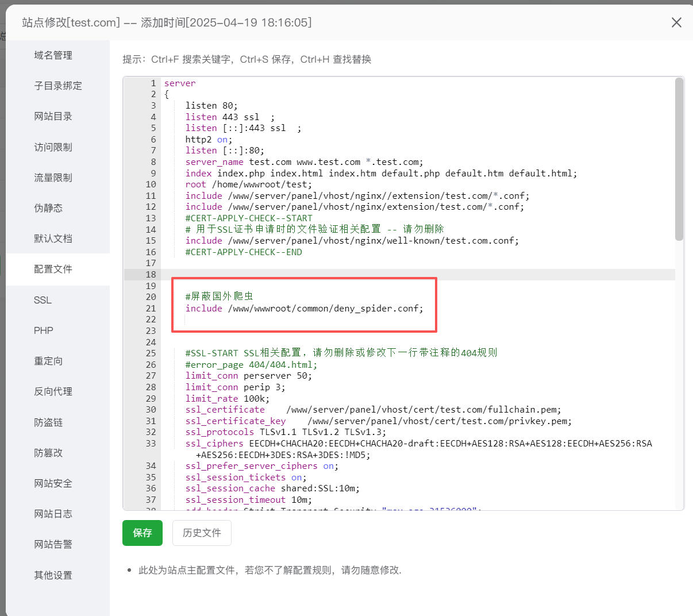
Task: Click the ssl_session_cache shared:SSL:10m line
Action: [x=272, y=488]
